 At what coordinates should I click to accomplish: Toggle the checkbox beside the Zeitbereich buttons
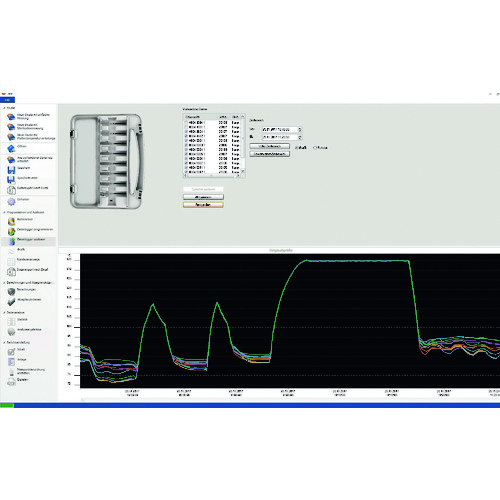tap(297, 147)
